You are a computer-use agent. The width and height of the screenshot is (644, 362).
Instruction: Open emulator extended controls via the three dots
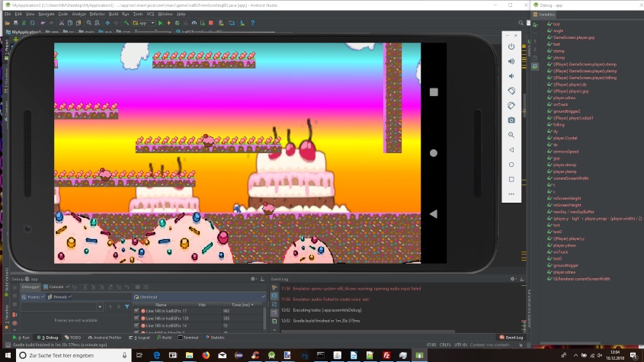[x=511, y=194]
